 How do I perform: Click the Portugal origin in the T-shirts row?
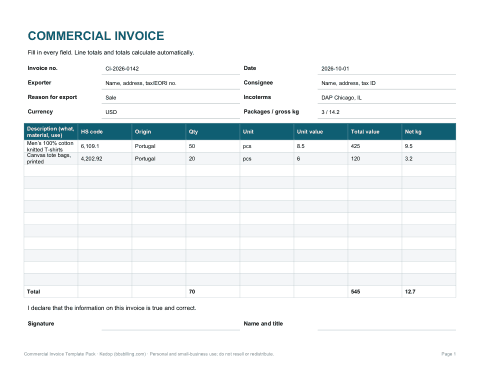tap(159, 146)
